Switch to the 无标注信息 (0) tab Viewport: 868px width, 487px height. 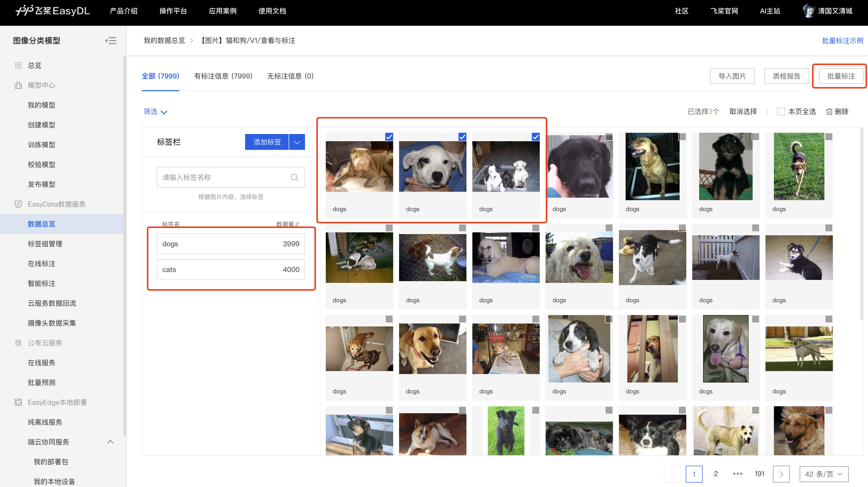[290, 76]
